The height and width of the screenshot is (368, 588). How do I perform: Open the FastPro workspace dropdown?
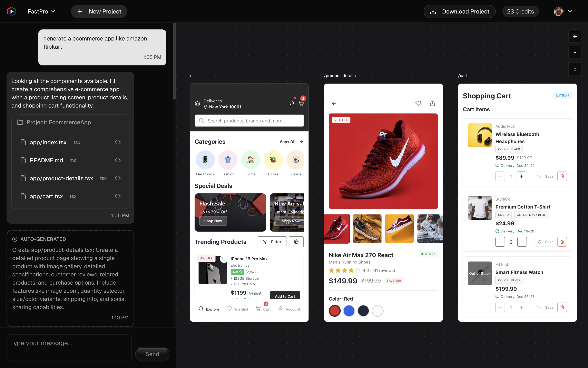pyautogui.click(x=41, y=11)
